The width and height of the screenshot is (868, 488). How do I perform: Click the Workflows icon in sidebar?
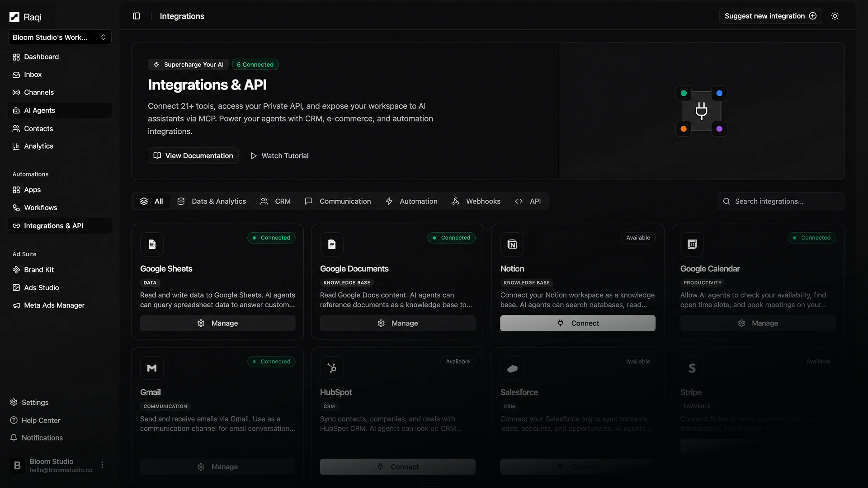16,208
